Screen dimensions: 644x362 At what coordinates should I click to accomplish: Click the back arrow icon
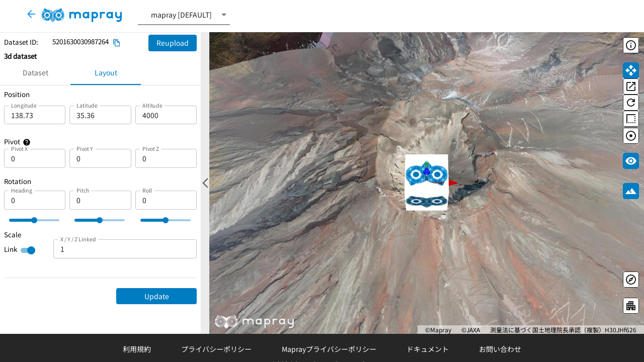pyautogui.click(x=31, y=15)
